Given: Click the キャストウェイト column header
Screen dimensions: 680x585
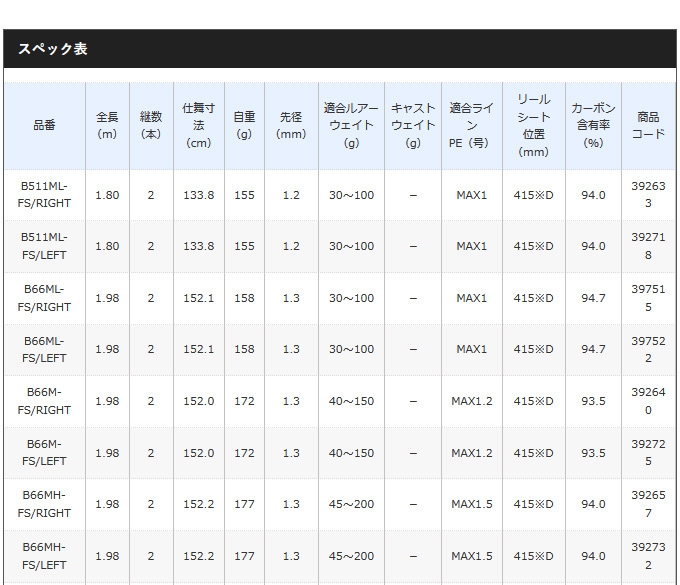Looking at the screenshot, I should (413, 126).
